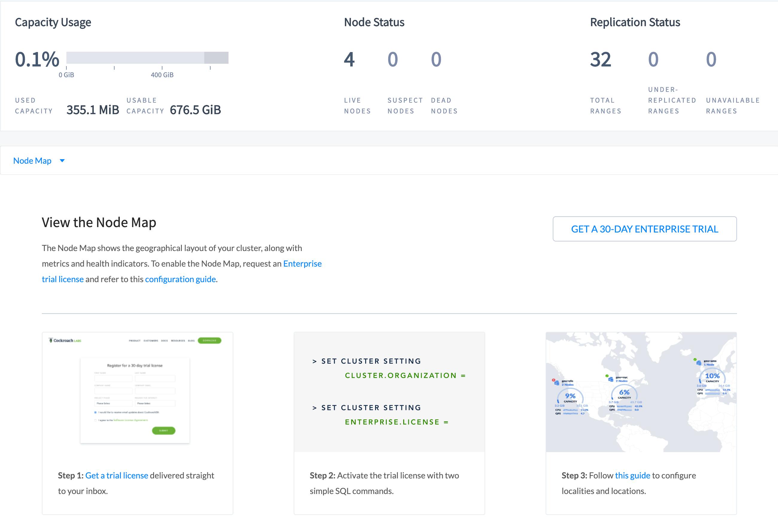
Task: Click the Step 2 SQL commands thumbnail
Action: click(x=389, y=392)
